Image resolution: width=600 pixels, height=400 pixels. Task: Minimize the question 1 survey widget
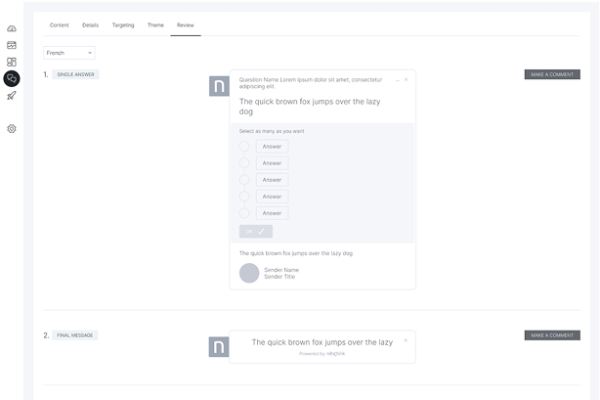(397, 79)
